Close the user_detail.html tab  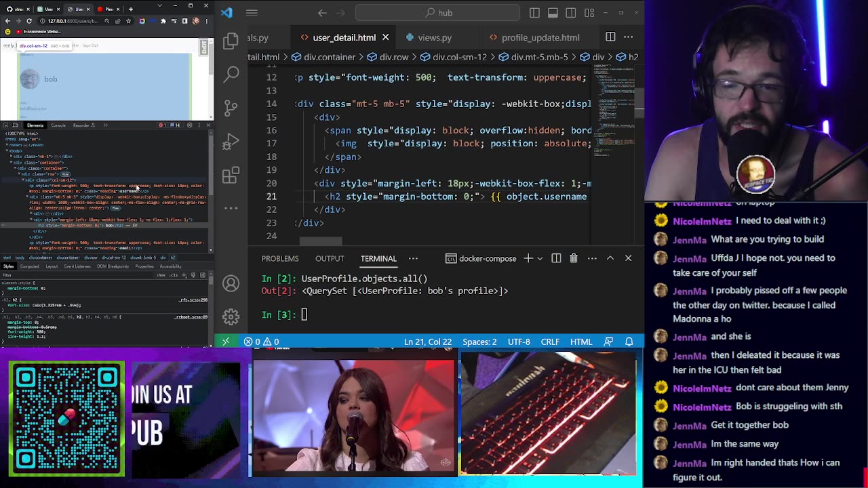click(385, 37)
